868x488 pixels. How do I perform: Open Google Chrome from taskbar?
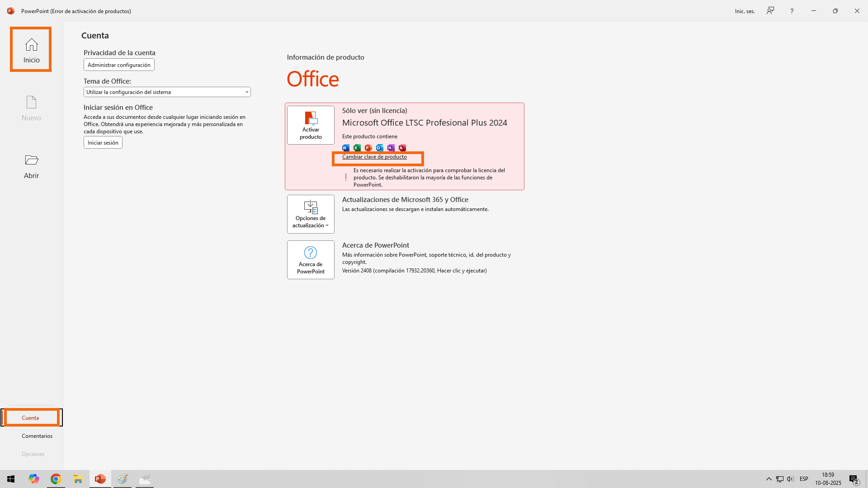[x=56, y=479]
